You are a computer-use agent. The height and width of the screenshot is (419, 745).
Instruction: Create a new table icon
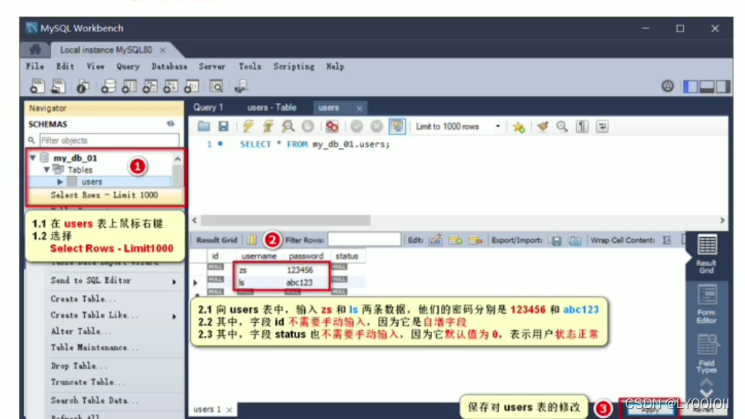129,86
